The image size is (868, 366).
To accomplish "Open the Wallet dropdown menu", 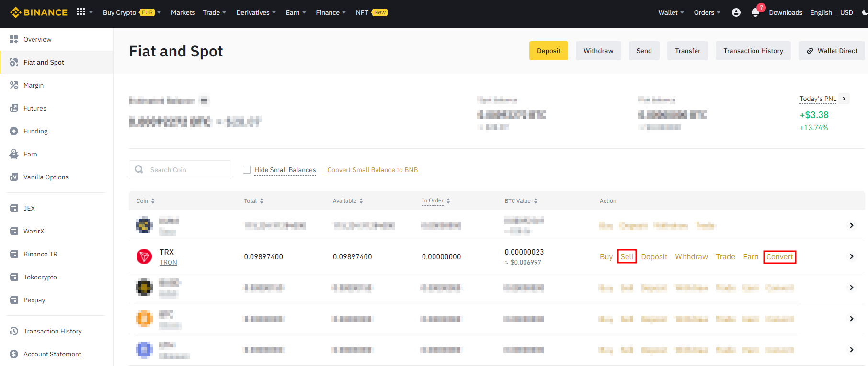I will [x=671, y=12].
